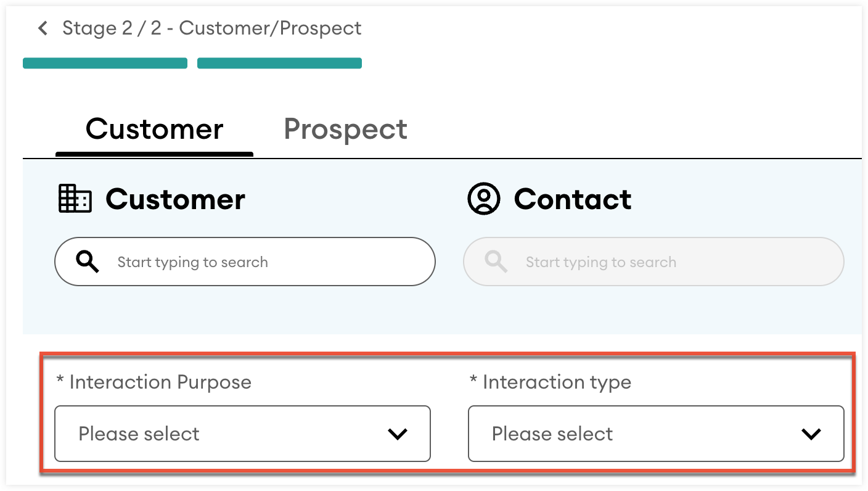The width and height of the screenshot is (868, 491).
Task: Click the Customer building icon
Action: 75,199
